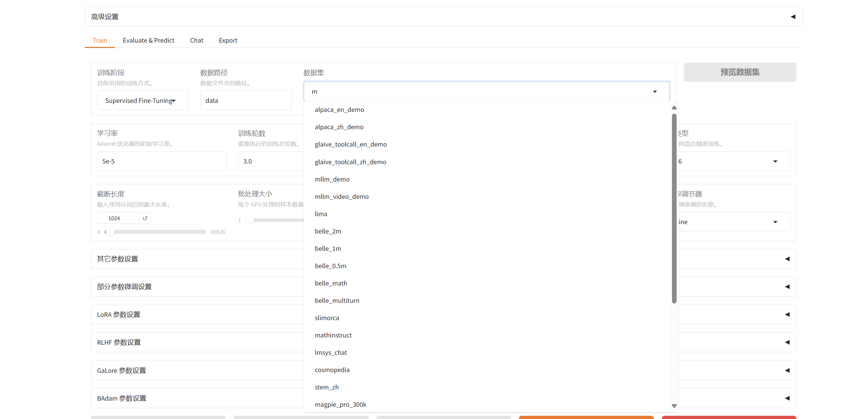Click the dataset list scrollbar thumb
868x419 pixels.
(674, 209)
